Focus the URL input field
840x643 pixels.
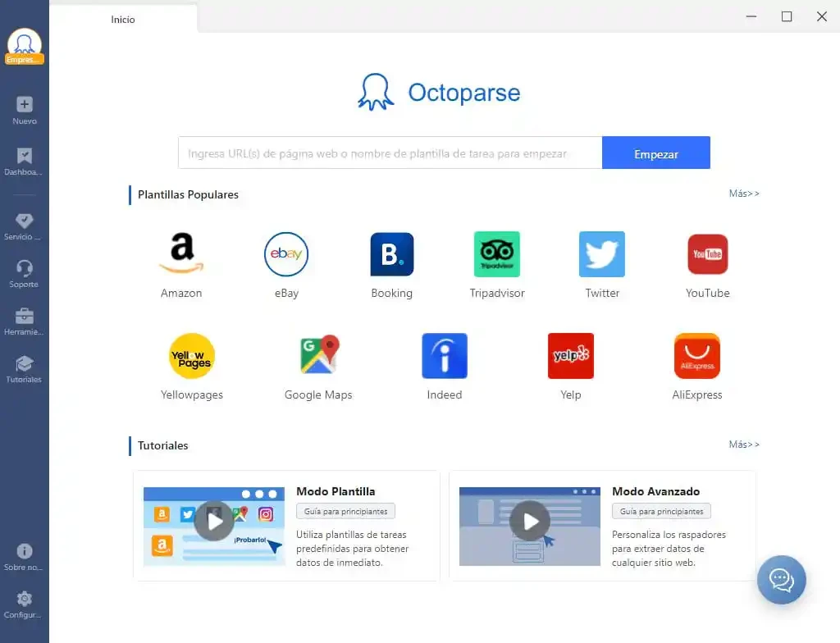coord(390,153)
